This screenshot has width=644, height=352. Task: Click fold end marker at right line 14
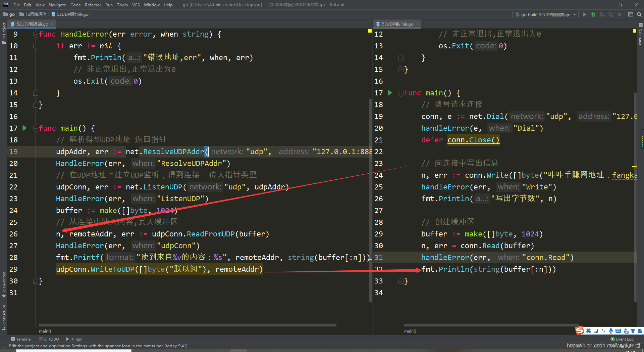tap(401, 58)
